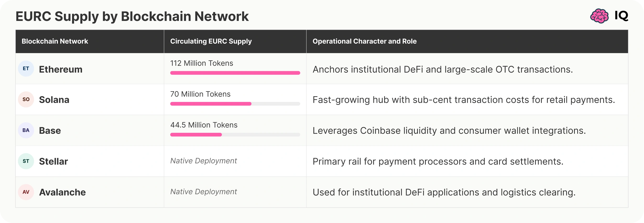Click the EURC Supply by Blockchain Network title
Viewport: 644px width, 223px height.
tap(132, 16)
